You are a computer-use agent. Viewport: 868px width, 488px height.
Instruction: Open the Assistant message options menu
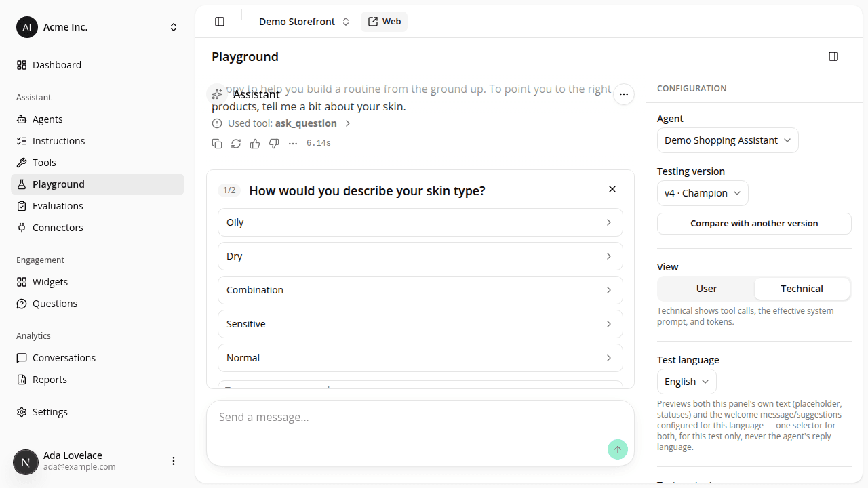click(x=624, y=94)
